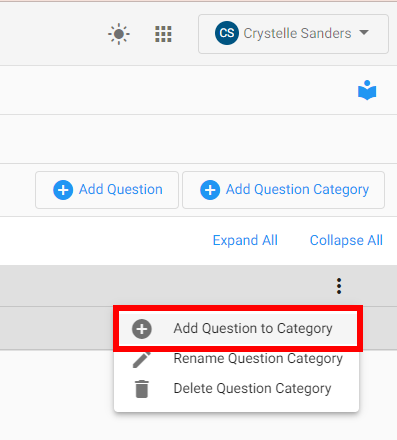The image size is (397, 440).
Task: Click the pencil rename icon
Action: pos(142,359)
